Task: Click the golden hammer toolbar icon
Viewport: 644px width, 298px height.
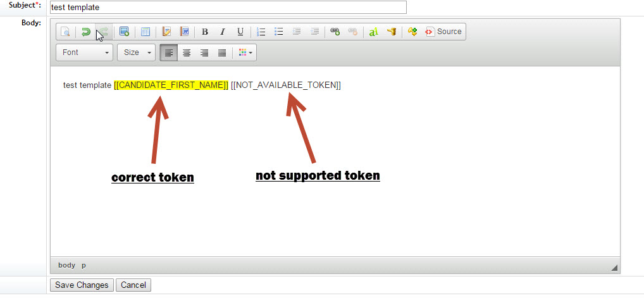Action: 392,32
